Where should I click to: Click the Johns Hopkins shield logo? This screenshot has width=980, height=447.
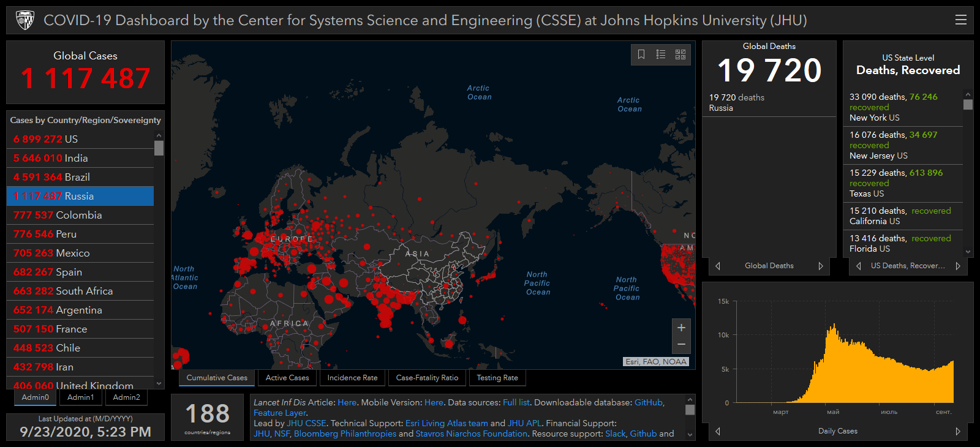pyautogui.click(x=25, y=20)
